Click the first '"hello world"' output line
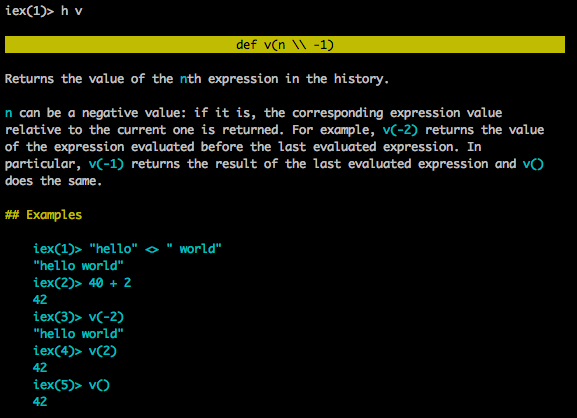 tap(78, 266)
